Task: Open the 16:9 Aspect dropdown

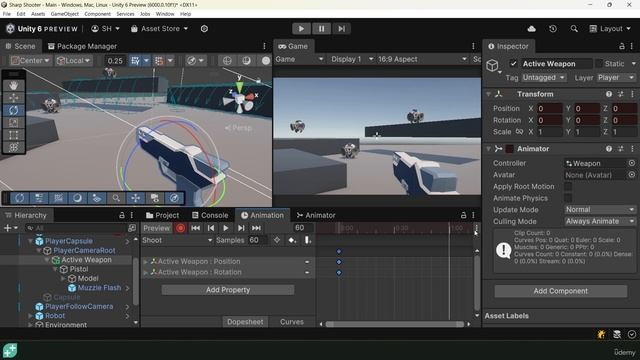Action: (x=422, y=59)
